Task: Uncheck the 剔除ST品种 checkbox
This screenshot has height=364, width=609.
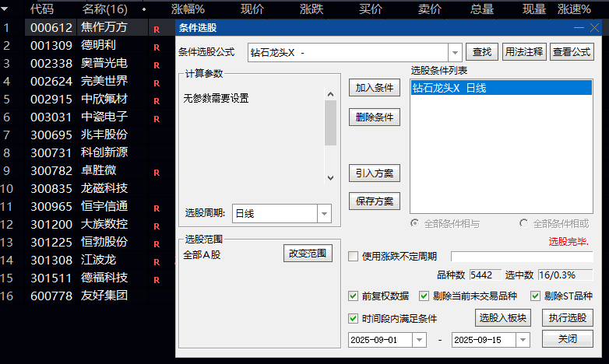Action: [535, 296]
